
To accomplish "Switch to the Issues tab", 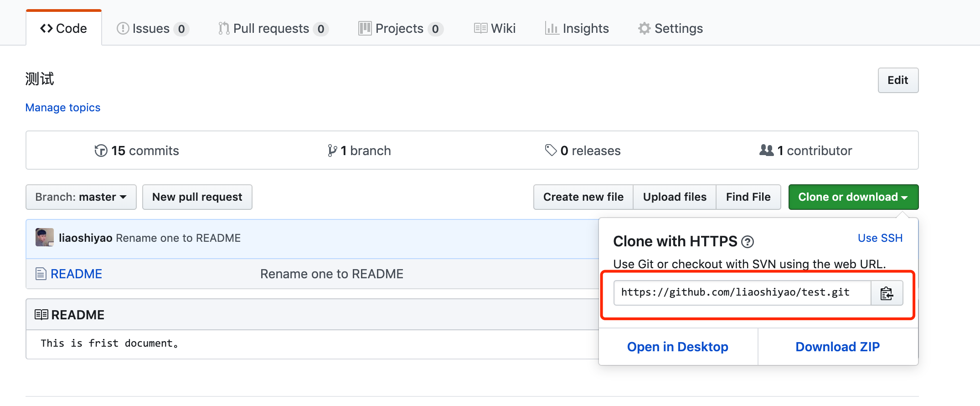I will coord(153,28).
